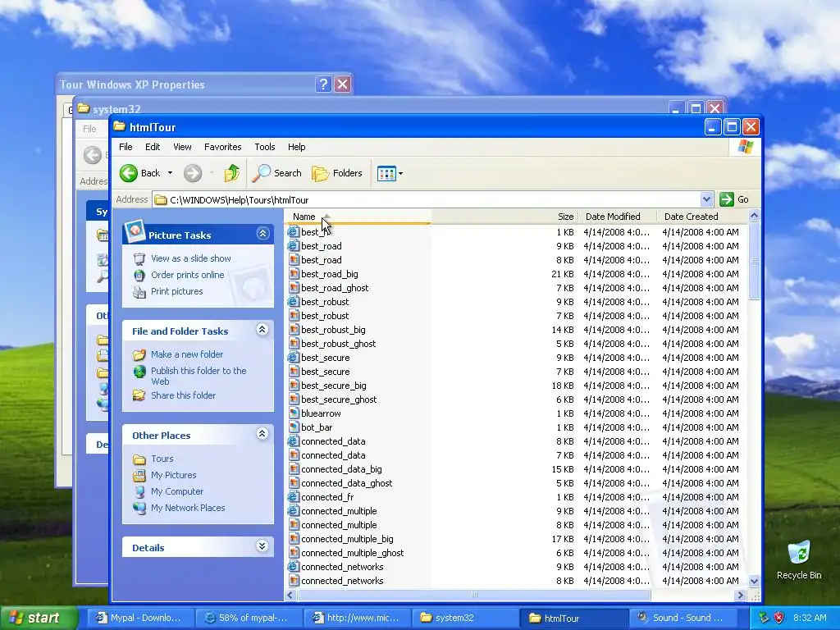Click the slide show icon

pos(139,258)
